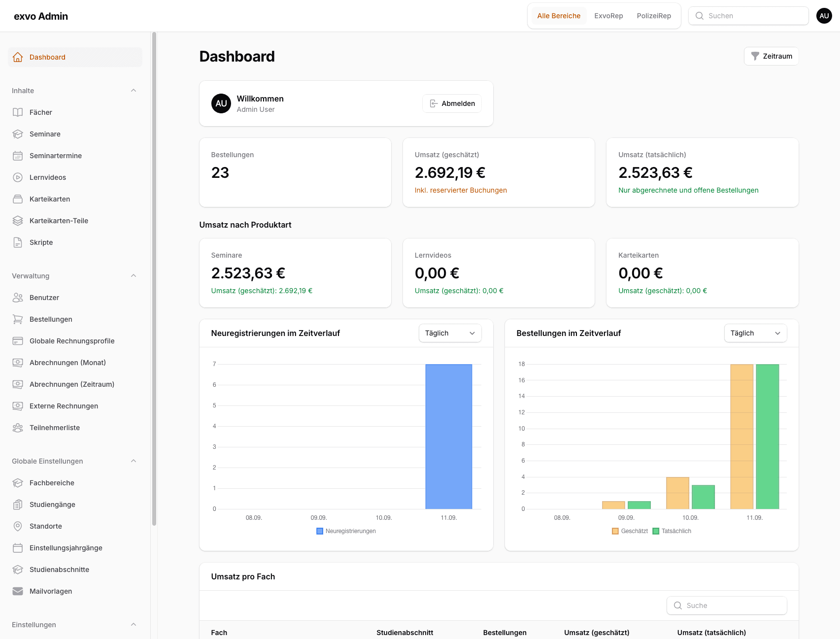Click the AU avatar in top bar

824,16
